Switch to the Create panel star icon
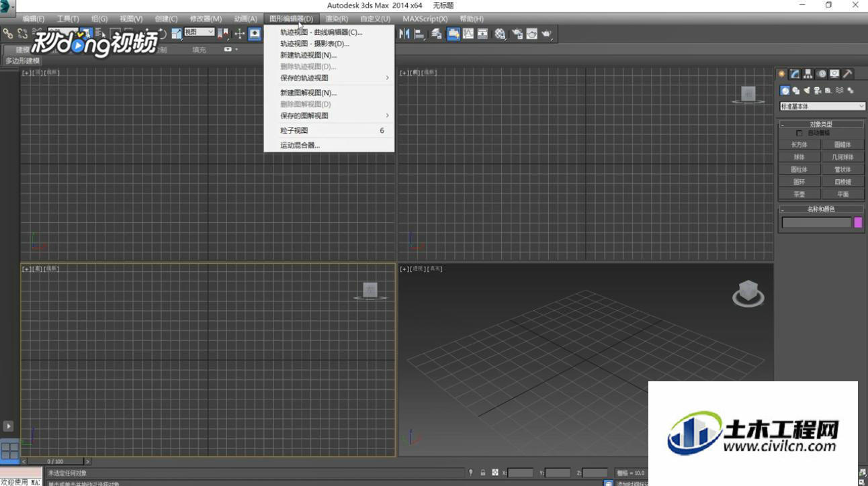The image size is (868, 486). 781,74
